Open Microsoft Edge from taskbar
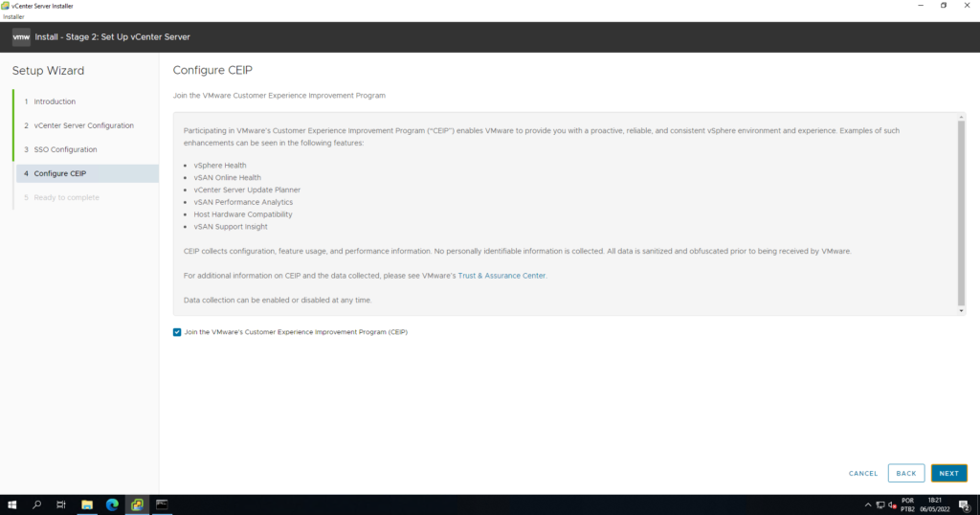Image resolution: width=980 pixels, height=515 pixels. (112, 504)
